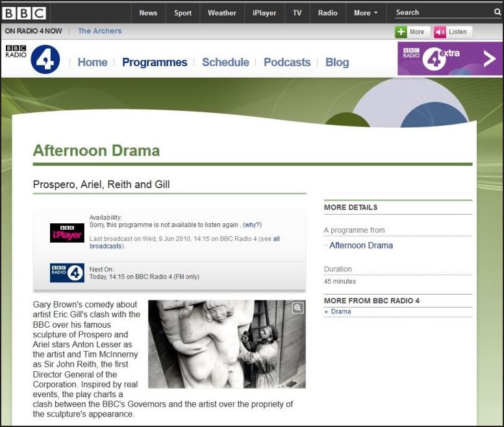Expand the More dropdown in top navigation

coord(366,13)
